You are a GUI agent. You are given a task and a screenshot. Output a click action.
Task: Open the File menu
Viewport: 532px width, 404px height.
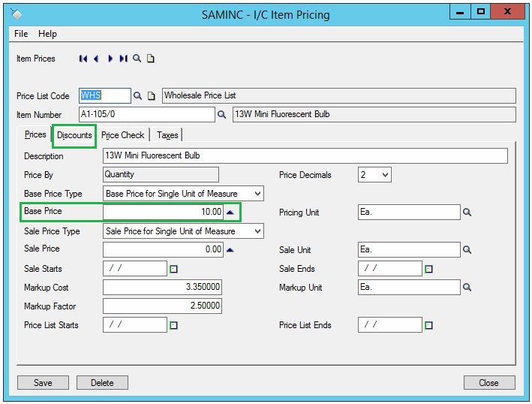click(21, 34)
